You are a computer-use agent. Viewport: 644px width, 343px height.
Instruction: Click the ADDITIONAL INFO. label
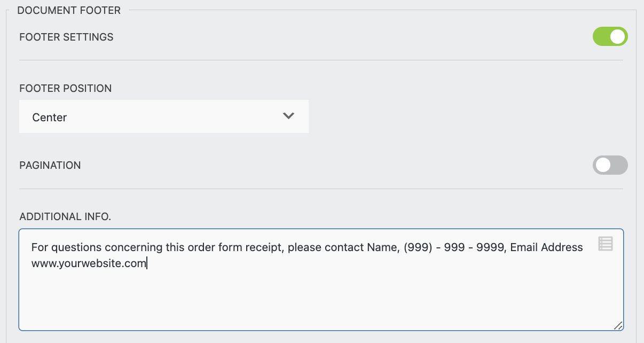tap(65, 216)
